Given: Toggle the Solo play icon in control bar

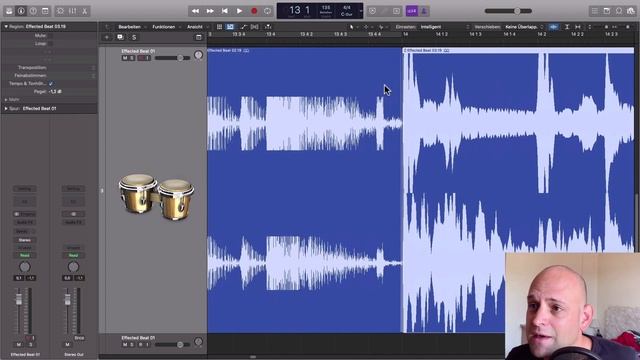Looking at the screenshot, I should pos(396,11).
